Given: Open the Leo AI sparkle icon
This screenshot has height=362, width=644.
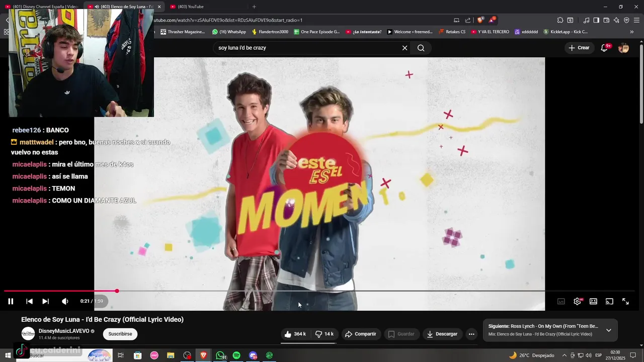Looking at the screenshot, I should pos(616,20).
